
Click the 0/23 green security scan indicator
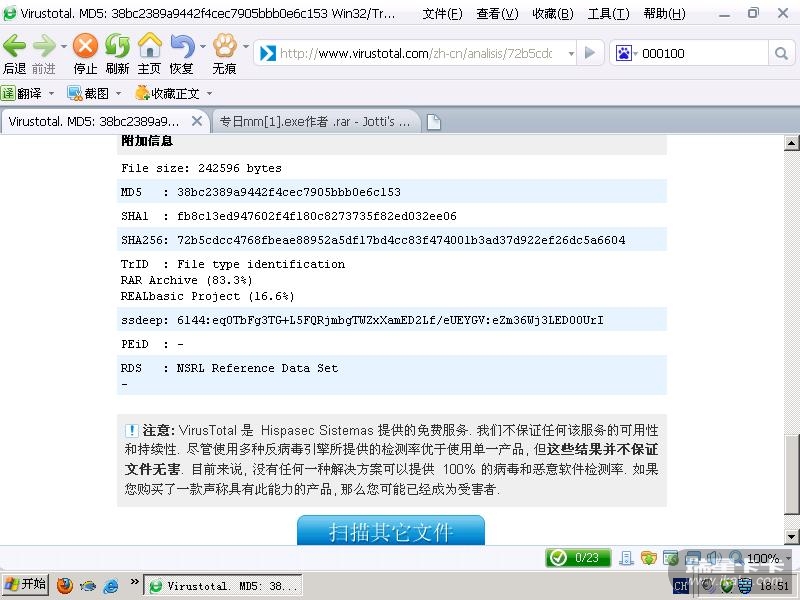(x=578, y=558)
